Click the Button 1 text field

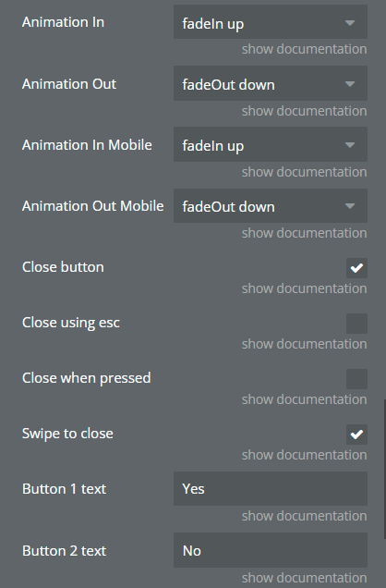tap(271, 489)
